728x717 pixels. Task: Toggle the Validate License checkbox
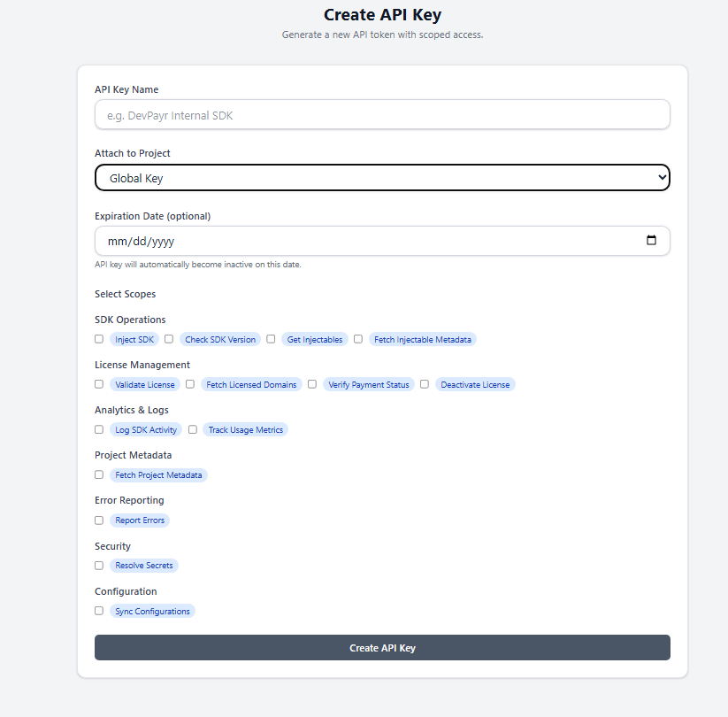click(x=99, y=384)
